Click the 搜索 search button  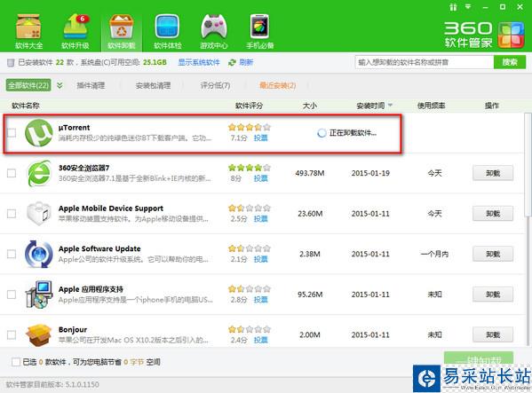510,62
